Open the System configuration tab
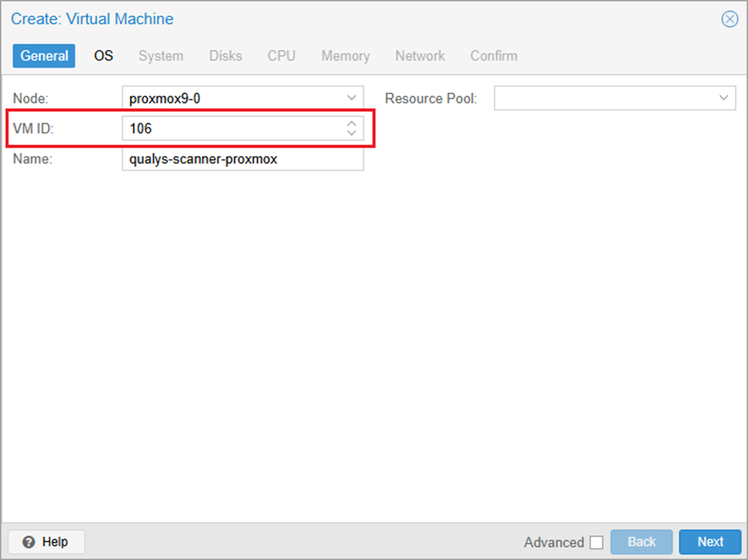Viewport: 748px width, 560px height. [x=161, y=56]
